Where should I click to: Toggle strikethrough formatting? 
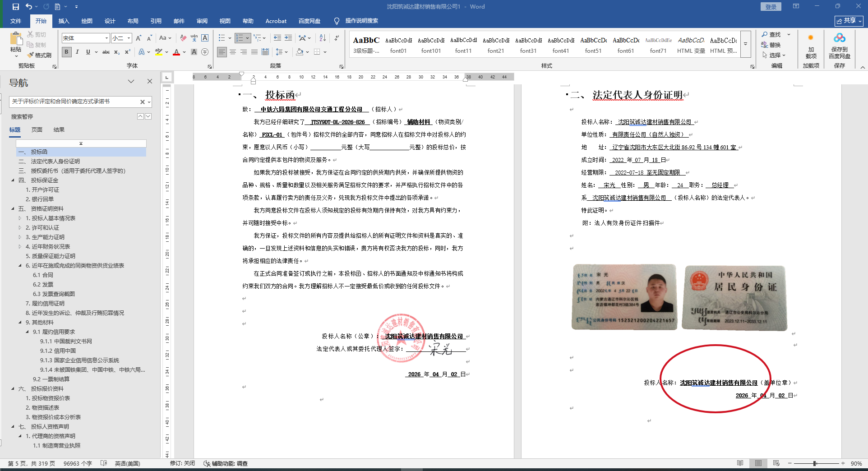[106, 52]
